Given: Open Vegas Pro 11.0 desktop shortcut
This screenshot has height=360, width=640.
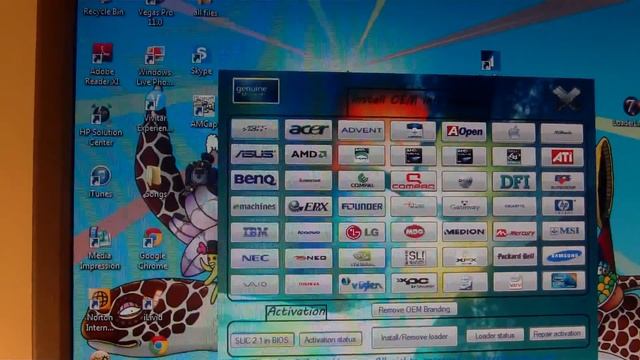Looking at the screenshot, I should [x=155, y=13].
